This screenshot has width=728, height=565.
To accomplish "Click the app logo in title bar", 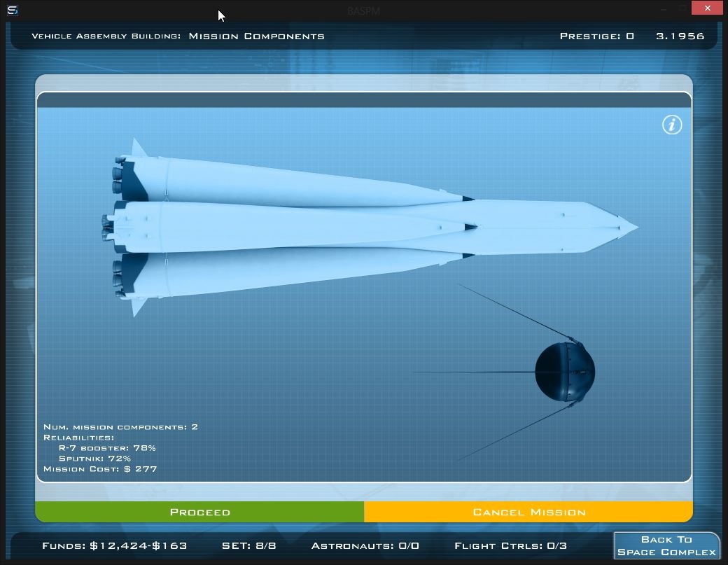I will pyautogui.click(x=13, y=10).
